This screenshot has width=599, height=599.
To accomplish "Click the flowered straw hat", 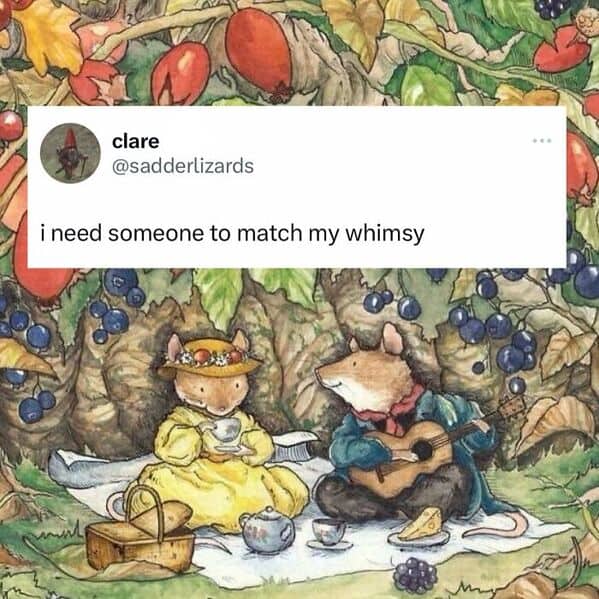I will (210, 357).
